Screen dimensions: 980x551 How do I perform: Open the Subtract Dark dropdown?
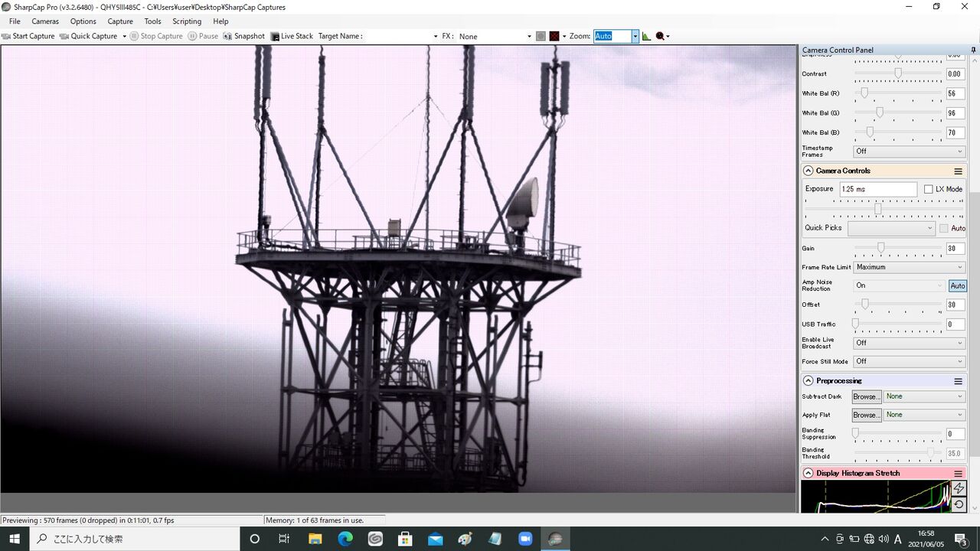click(924, 396)
